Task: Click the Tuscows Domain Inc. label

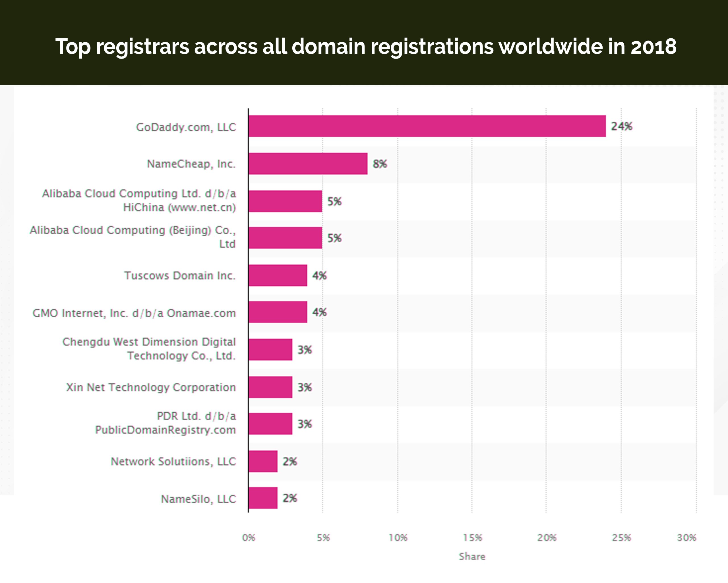Action: click(180, 275)
